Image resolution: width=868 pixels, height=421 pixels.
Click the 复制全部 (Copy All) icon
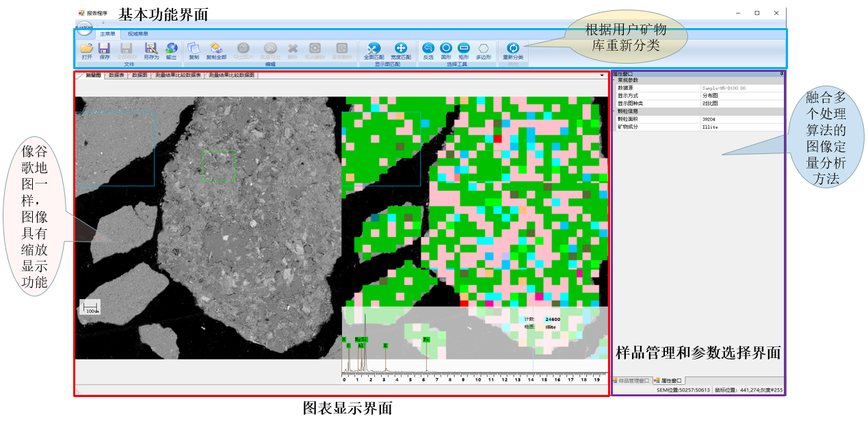click(215, 49)
